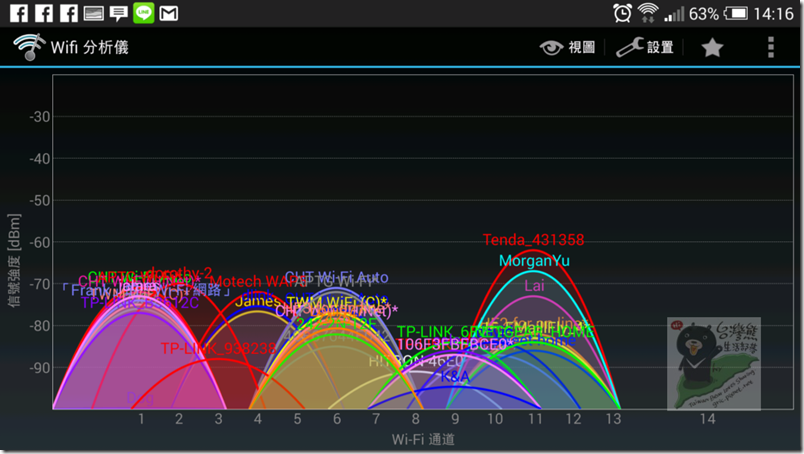Tap the Wi-Fi status bar icon
The width and height of the screenshot is (804, 454).
pyautogui.click(x=648, y=13)
